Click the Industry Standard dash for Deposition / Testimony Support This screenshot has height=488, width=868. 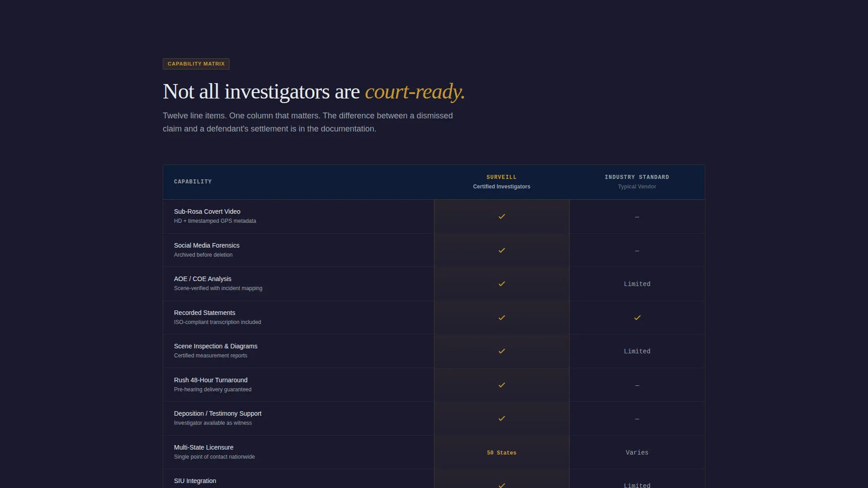637,419
